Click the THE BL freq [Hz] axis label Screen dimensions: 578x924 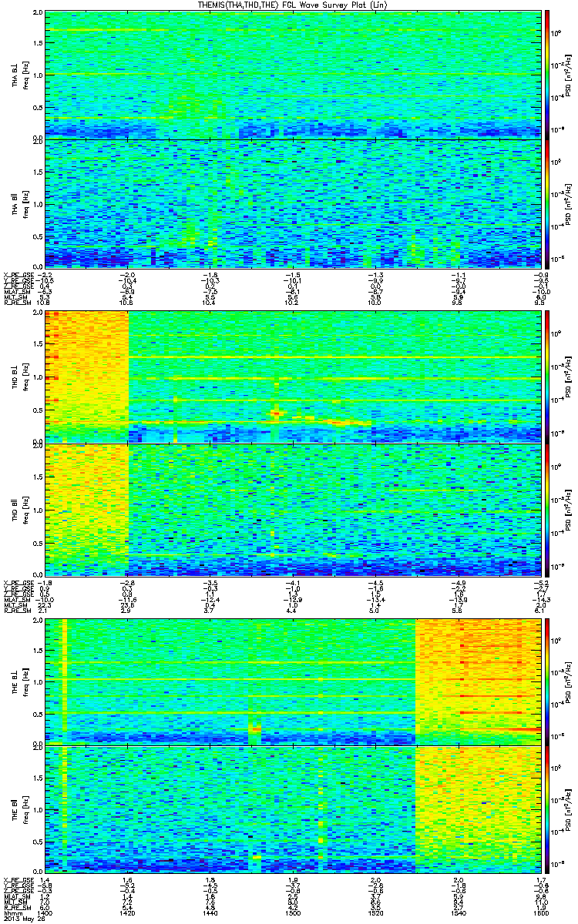[x=22, y=681]
